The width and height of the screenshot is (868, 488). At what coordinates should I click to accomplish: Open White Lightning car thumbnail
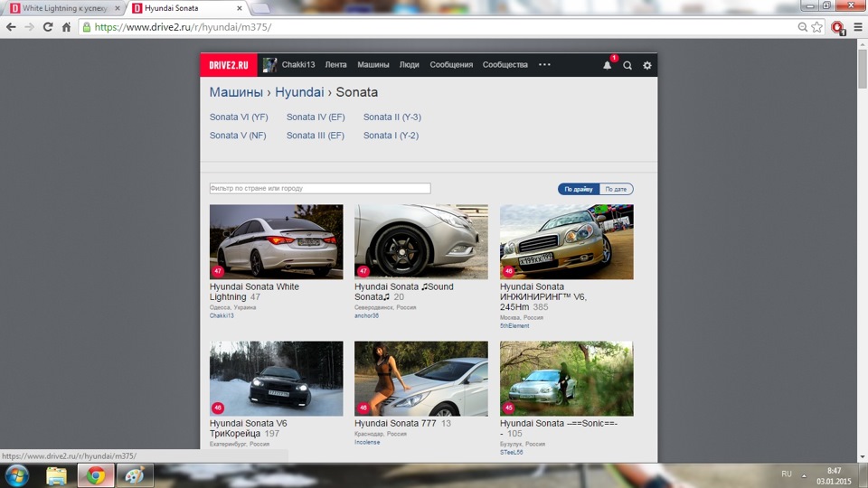[277, 242]
